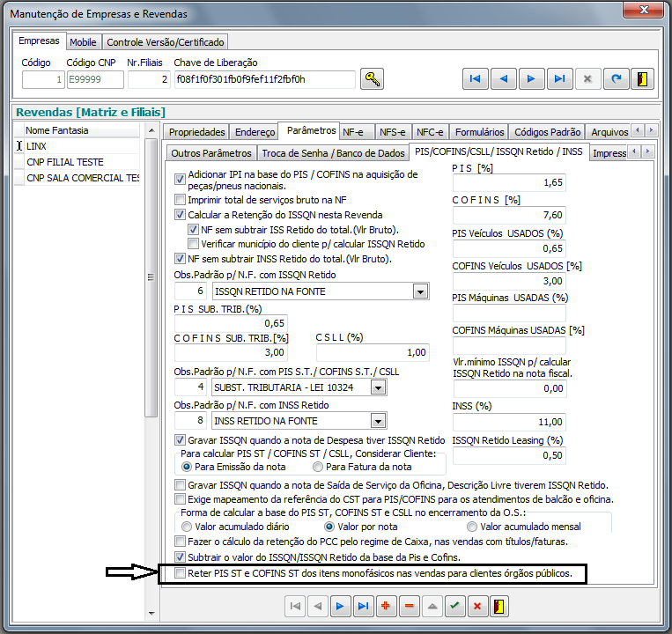Go to previous revenda in bottom navigator
Image resolution: width=672 pixels, height=634 pixels.
pyautogui.click(x=318, y=606)
